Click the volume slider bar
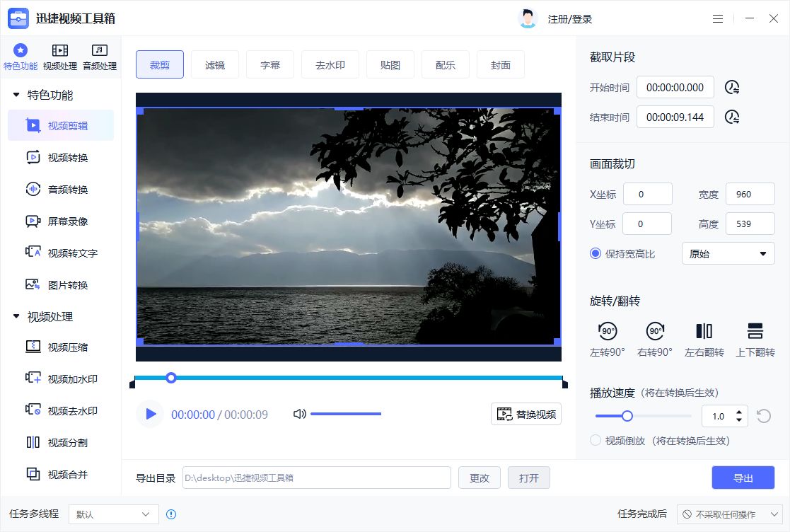The width and height of the screenshot is (790, 532). [x=346, y=414]
